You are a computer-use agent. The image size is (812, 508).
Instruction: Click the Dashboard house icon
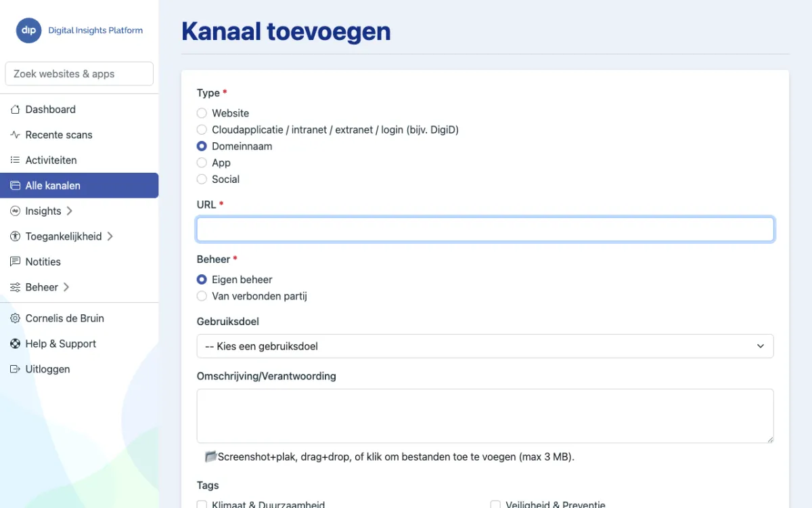tap(15, 109)
